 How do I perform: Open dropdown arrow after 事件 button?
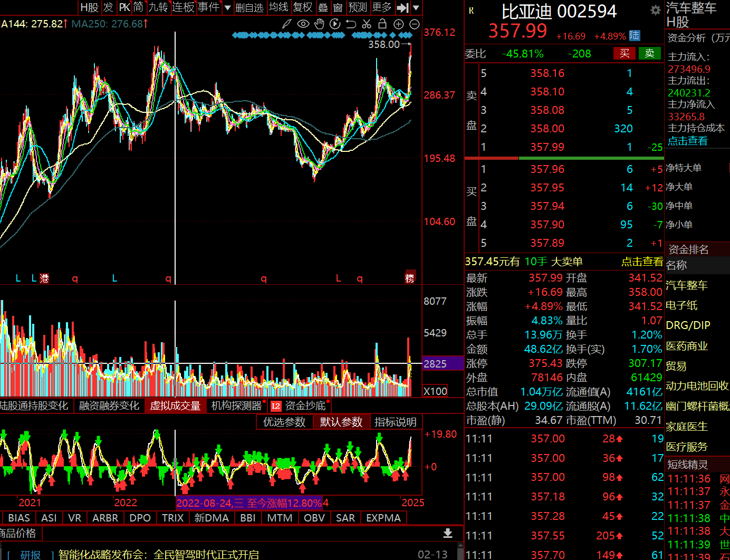tap(227, 7)
